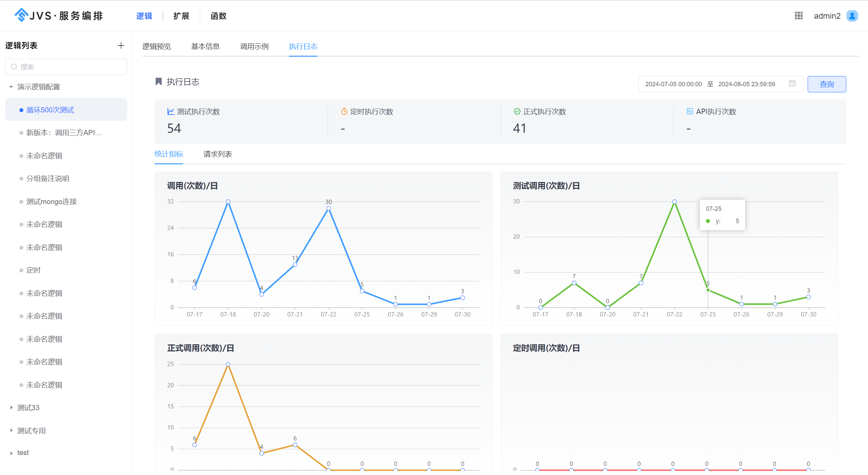Click the calendar icon in date range
Viewport: 868px width, 475px height.
point(792,84)
